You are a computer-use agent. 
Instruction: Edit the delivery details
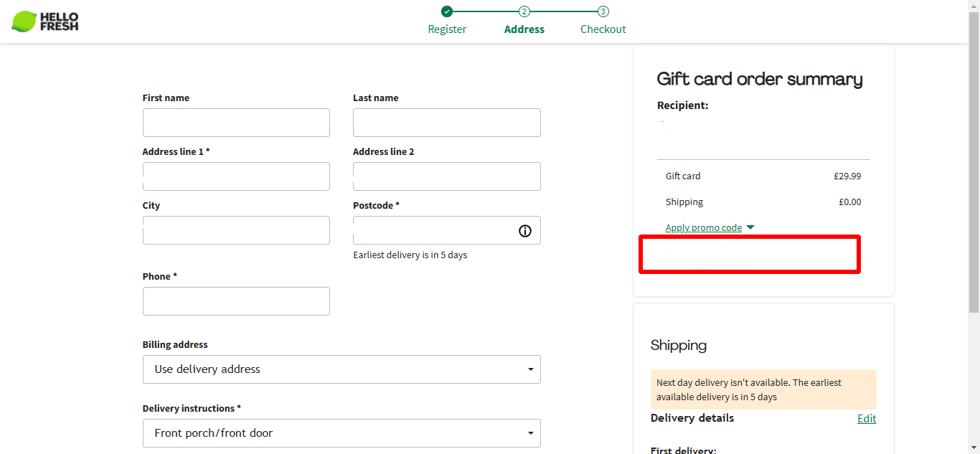point(867,419)
